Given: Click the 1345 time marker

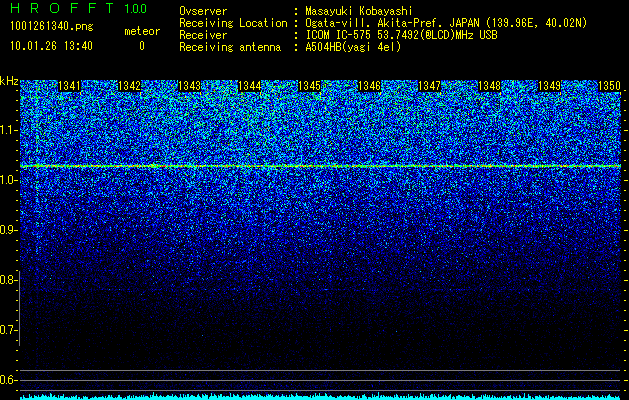Looking at the screenshot, I should coord(310,86).
